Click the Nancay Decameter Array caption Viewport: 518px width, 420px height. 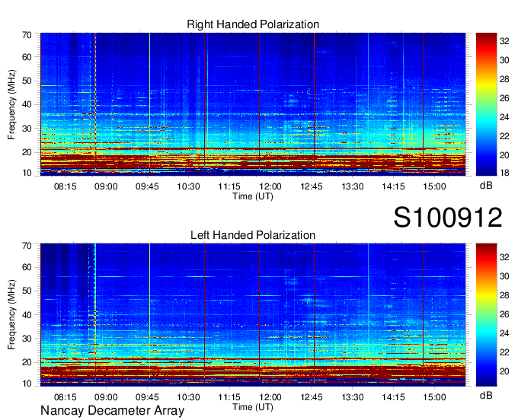pyautogui.click(x=112, y=411)
